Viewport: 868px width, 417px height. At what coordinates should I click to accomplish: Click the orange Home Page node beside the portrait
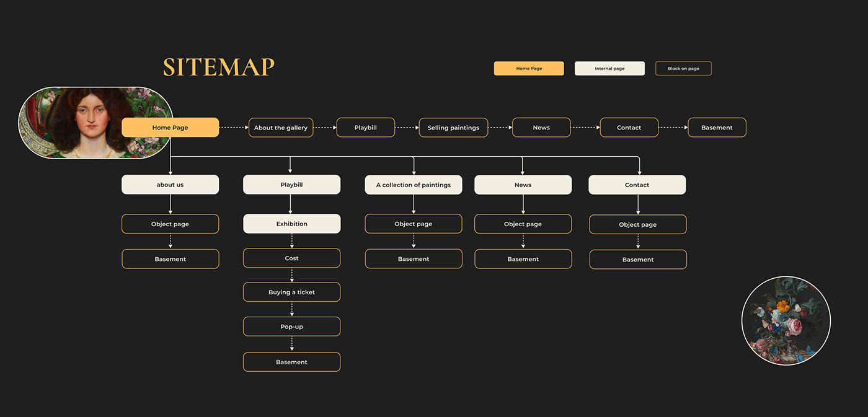(x=170, y=128)
